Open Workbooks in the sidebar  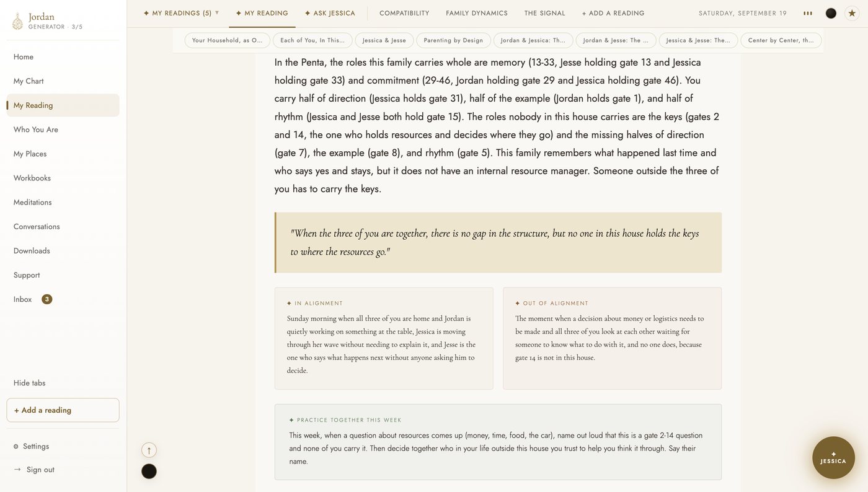(63, 178)
